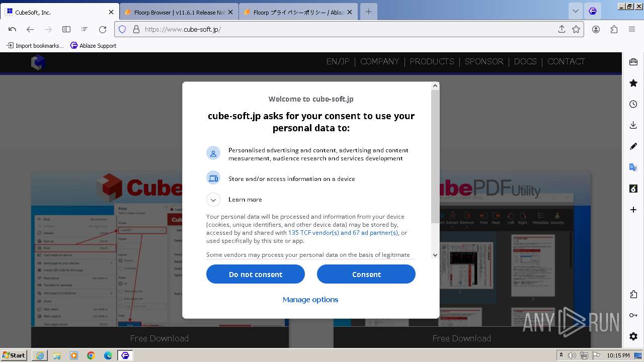Viewport: 644px width, 362px height.
Task: Click the volume icon in system tray
Action: tap(572, 355)
